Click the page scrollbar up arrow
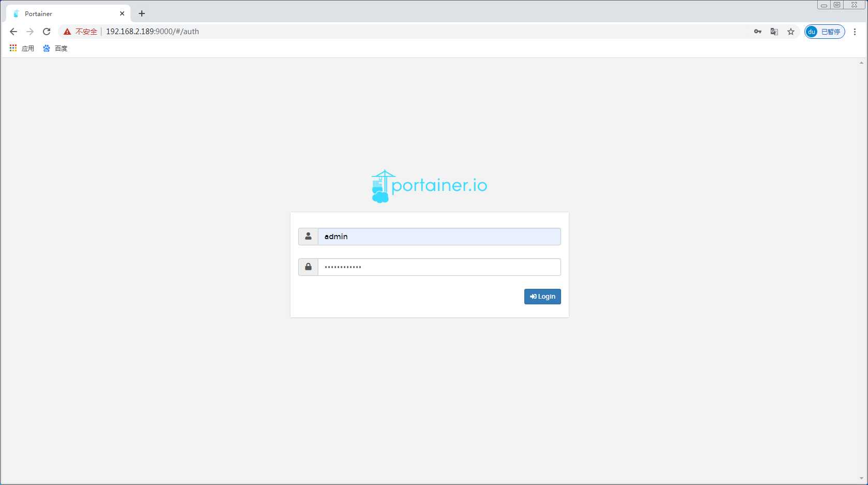Image resolution: width=868 pixels, height=485 pixels. 861,63
